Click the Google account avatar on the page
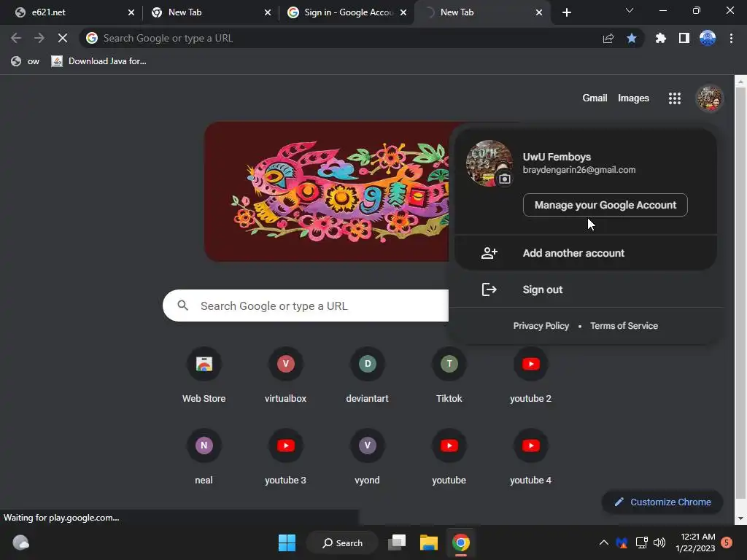This screenshot has height=560, width=747. 709,98
